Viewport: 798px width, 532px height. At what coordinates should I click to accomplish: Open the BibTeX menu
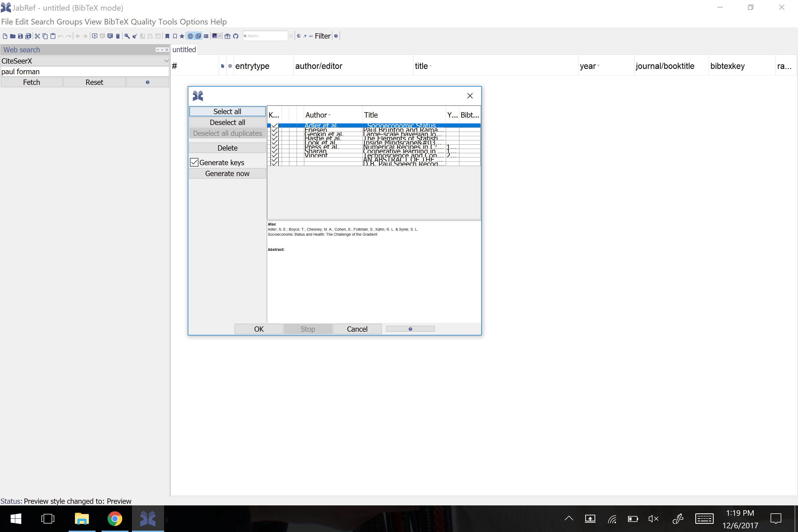[116, 22]
